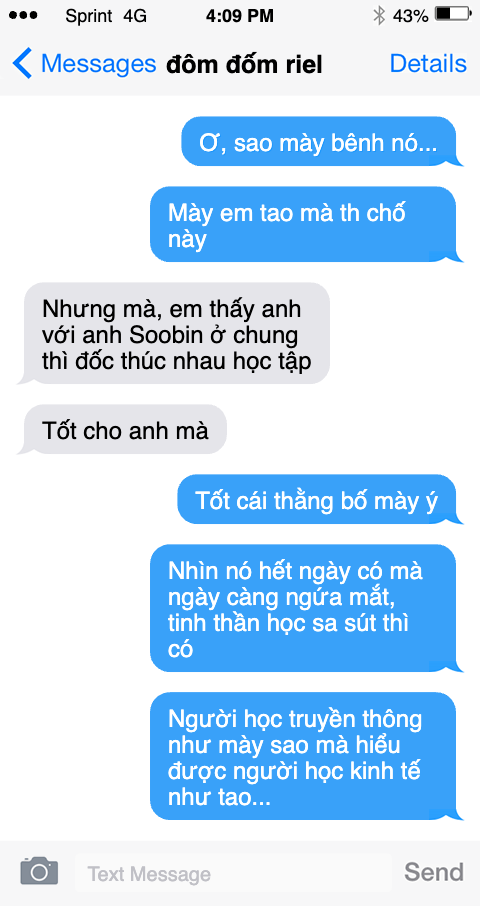
Task: Tap contact name đôm đốm riel
Action: coord(244,65)
